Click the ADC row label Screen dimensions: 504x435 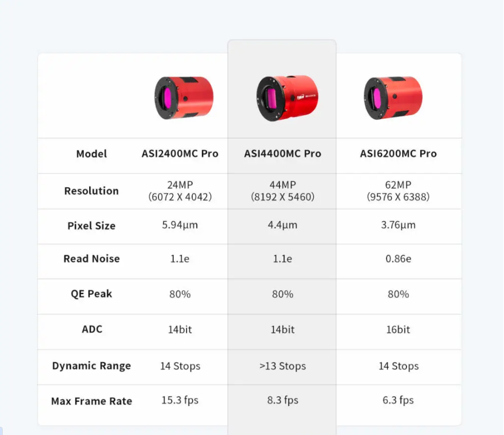92,329
